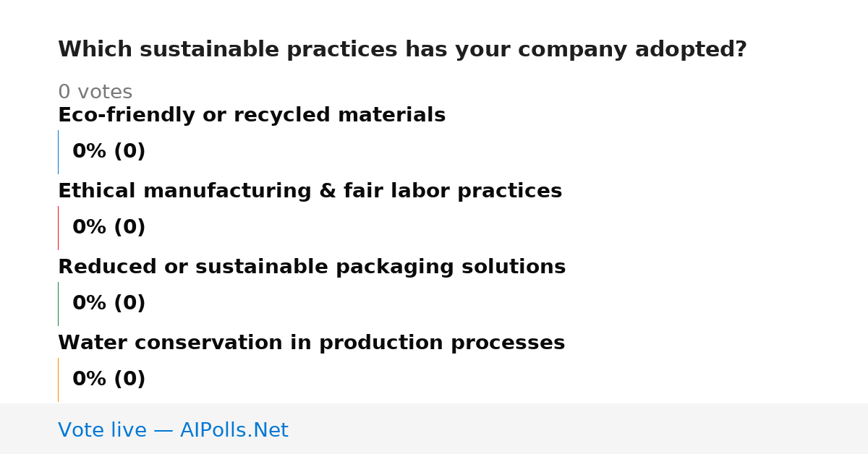Click the word 'AIPolls.Net' in the footer
868x454 pixels.
[234, 431]
